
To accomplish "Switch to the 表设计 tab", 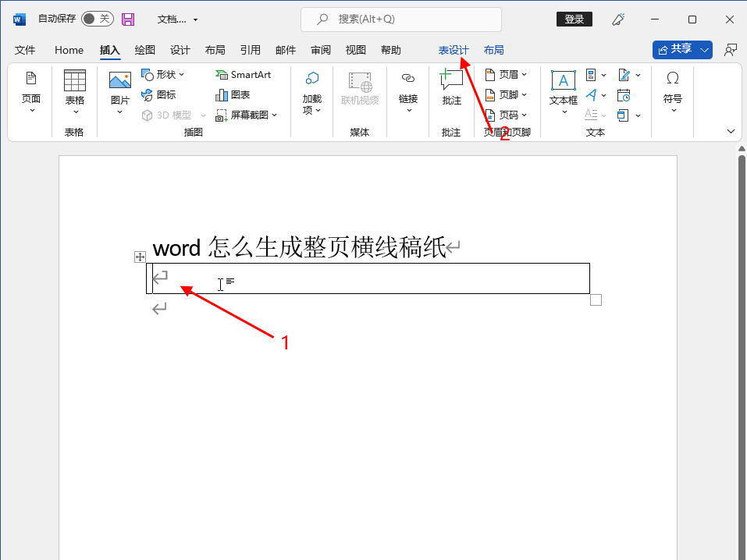I will [x=454, y=50].
